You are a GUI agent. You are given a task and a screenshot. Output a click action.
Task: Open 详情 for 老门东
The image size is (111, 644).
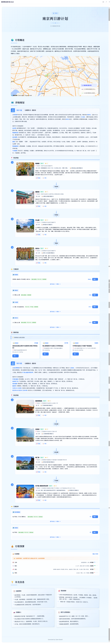tap(45, 472)
